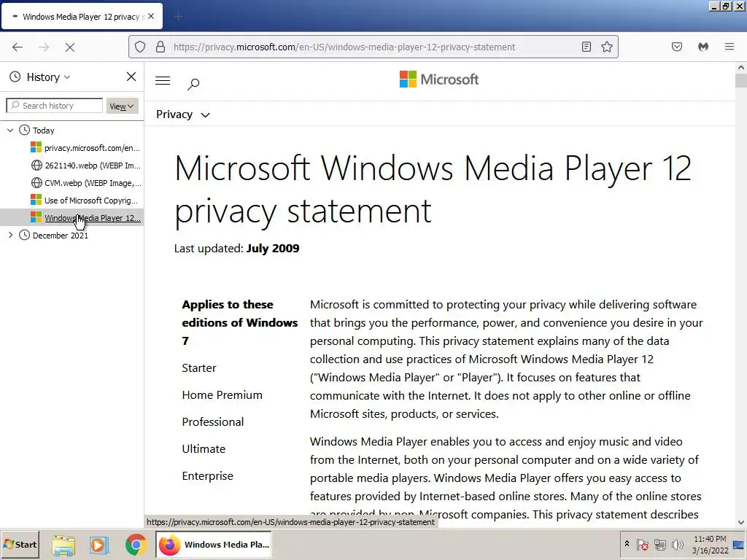This screenshot has width=747, height=560.
Task: Click the privacy statement page heading
Action: (433, 190)
